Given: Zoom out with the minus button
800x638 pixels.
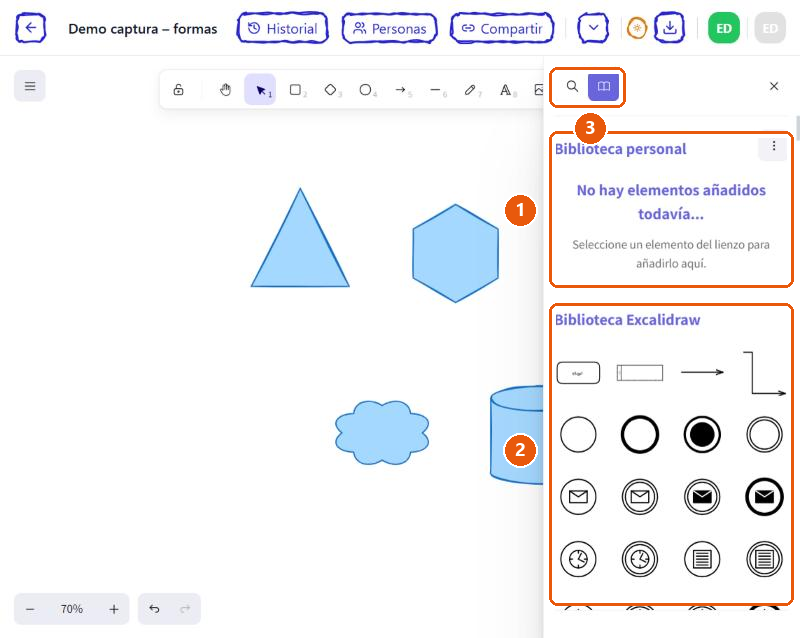Looking at the screenshot, I should [x=30, y=609].
